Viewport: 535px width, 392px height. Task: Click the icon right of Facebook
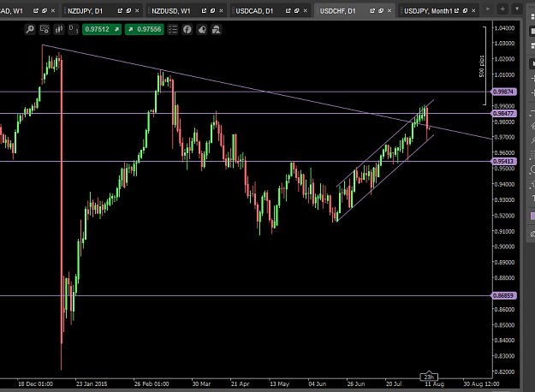pos(202,30)
